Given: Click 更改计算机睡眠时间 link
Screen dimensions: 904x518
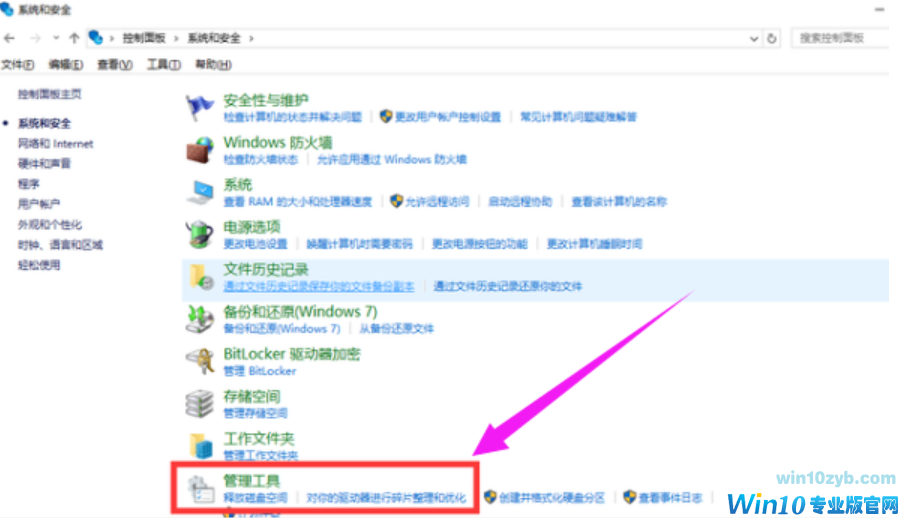Looking at the screenshot, I should tap(594, 244).
